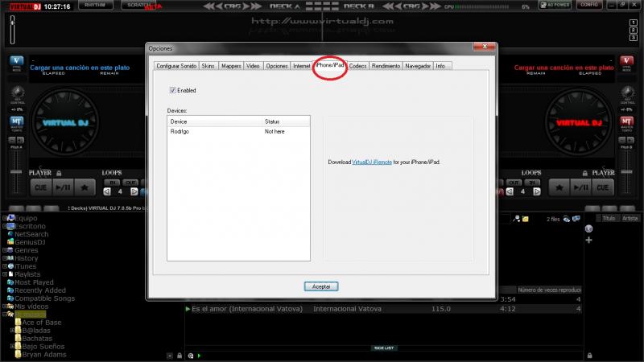Click the Aceptar button

pos(321,286)
